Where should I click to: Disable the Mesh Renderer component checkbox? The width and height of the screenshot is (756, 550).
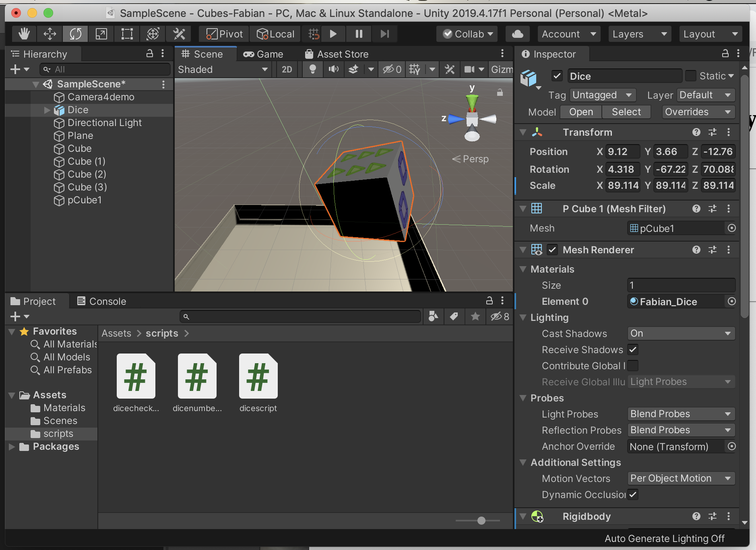pos(552,250)
